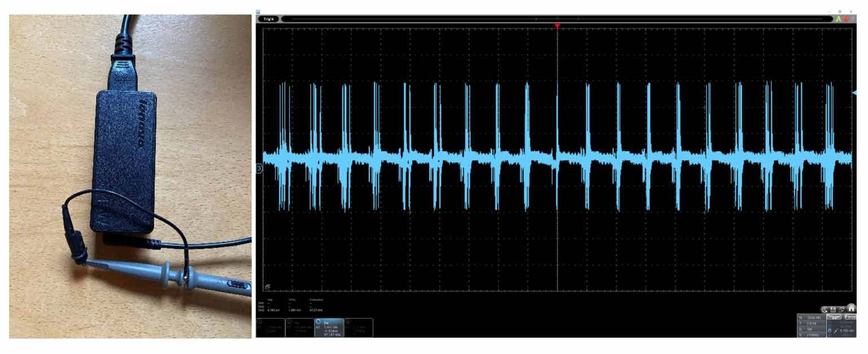This screenshot has height=354, width=868.
Task: Open the timebase scale field
Action: [811, 318]
